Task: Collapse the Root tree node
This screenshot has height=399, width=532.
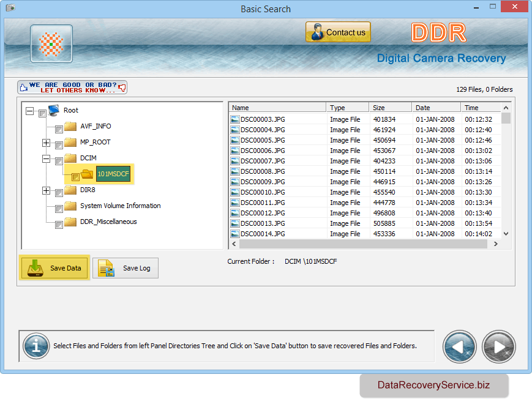Action: 30,111
